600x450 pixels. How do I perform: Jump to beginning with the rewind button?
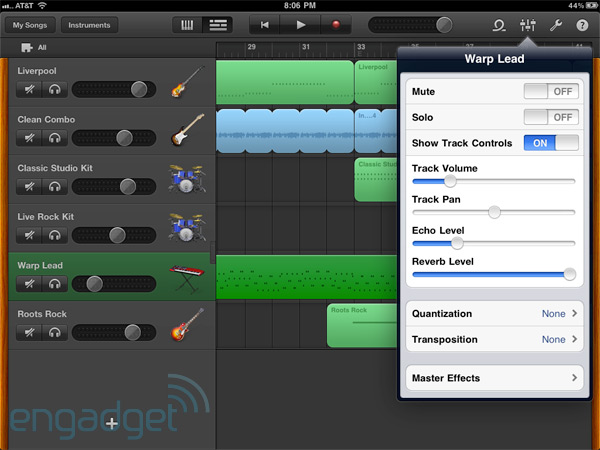point(266,25)
